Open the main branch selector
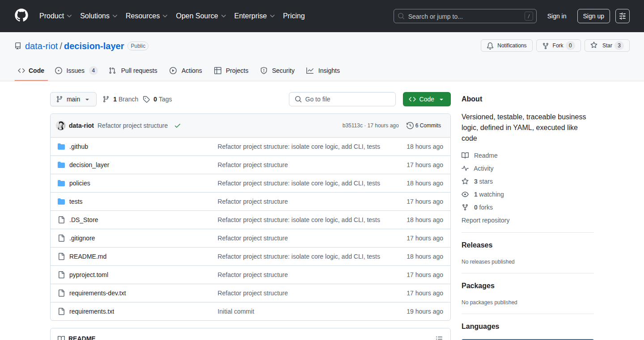The height and width of the screenshot is (340, 644). 73,99
